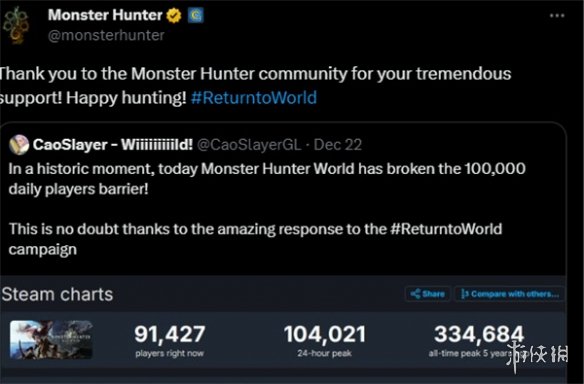The width and height of the screenshot is (584, 384).
Task: Click the blue Capcom affiliate badge
Action: coord(196,15)
